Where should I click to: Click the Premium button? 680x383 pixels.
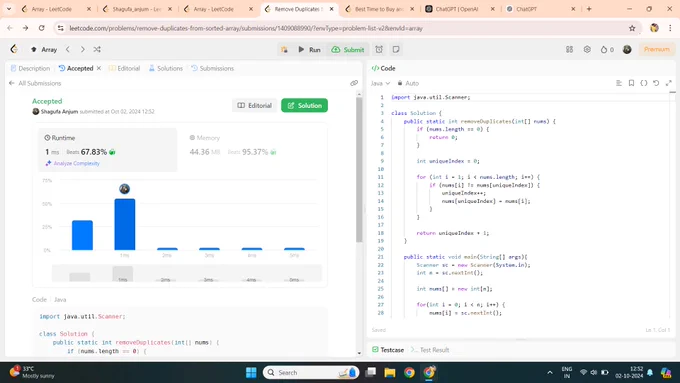tap(657, 49)
